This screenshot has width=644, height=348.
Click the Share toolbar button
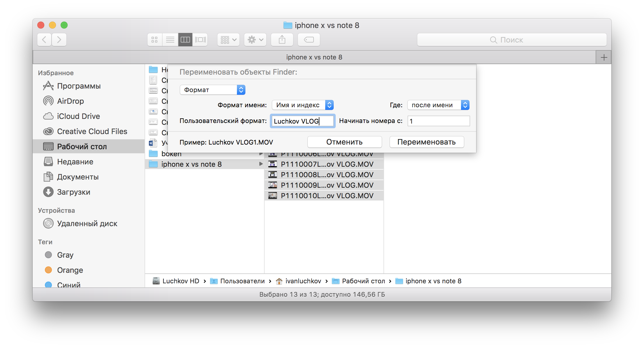pos(282,40)
